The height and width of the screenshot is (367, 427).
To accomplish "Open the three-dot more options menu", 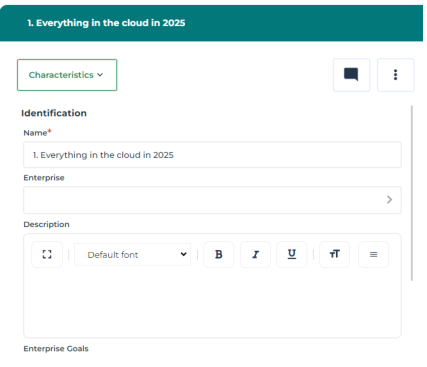I will click(x=396, y=75).
